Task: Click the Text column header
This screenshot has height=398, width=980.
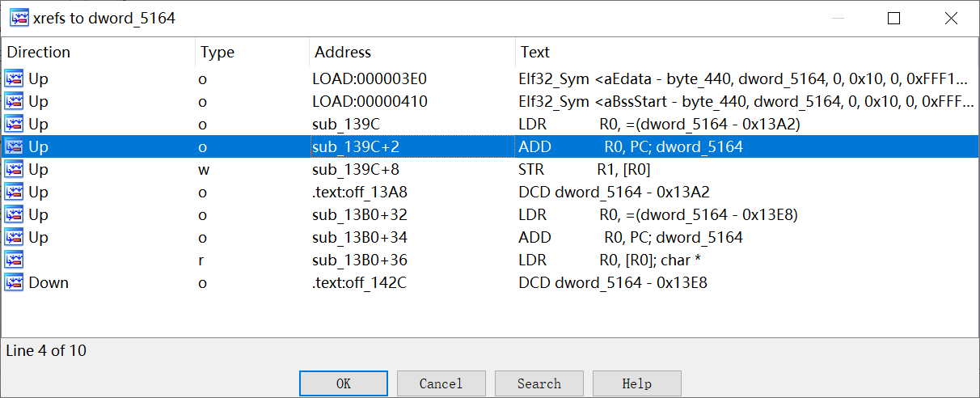Action: click(x=535, y=53)
